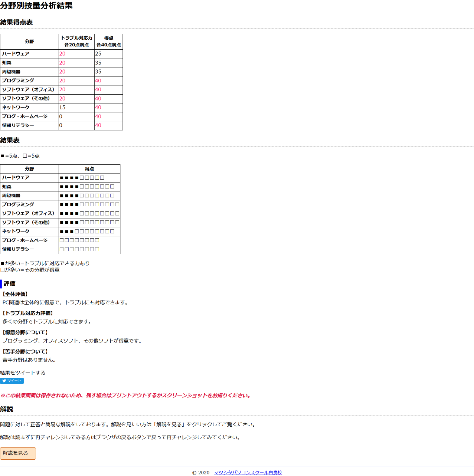
Task: Click the red screenshot warning notice text
Action: (126, 395)
